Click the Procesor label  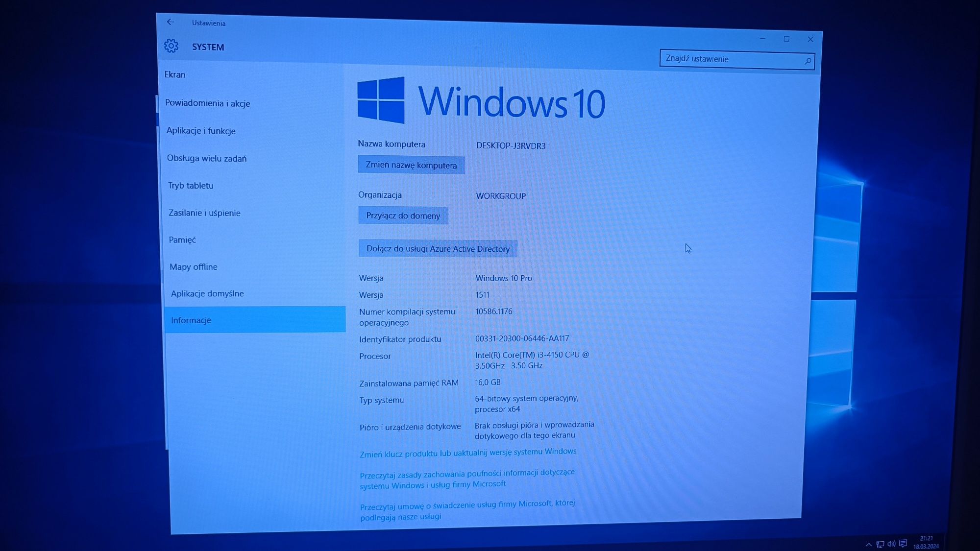tap(375, 356)
